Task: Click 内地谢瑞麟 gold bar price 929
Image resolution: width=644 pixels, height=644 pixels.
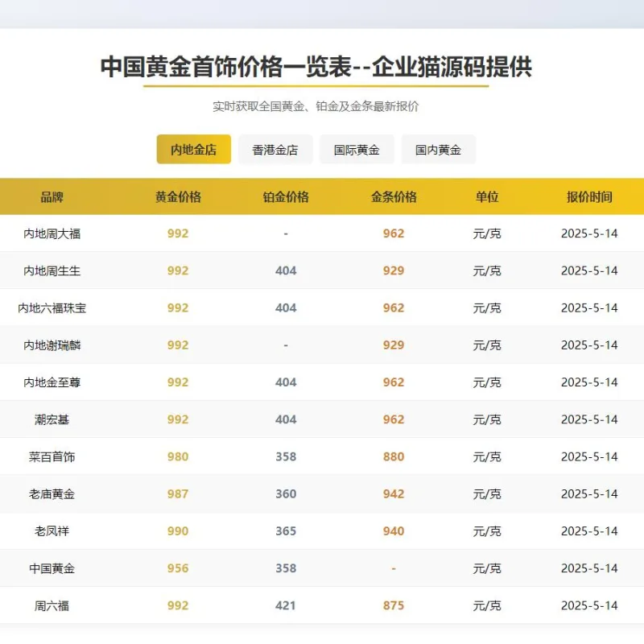Action: [x=394, y=345]
